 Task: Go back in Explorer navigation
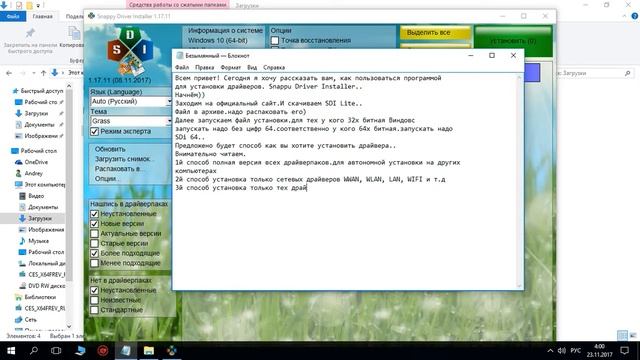point(9,73)
